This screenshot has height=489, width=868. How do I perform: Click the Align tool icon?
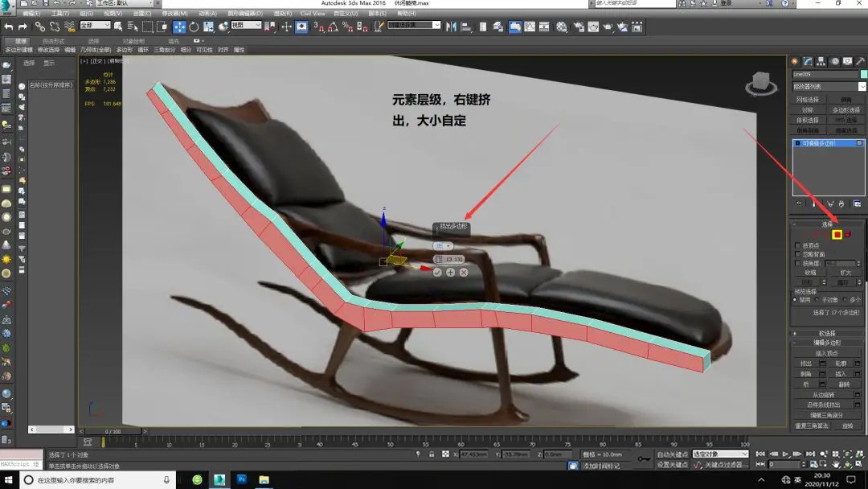[465, 26]
